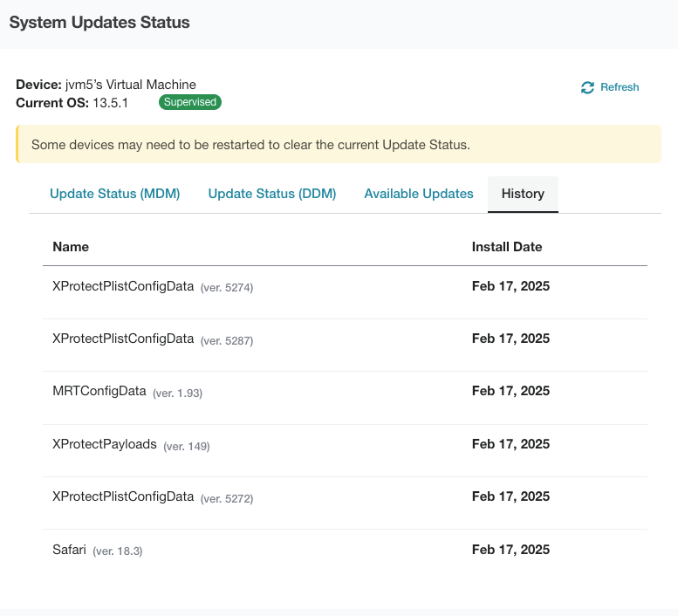Click the yellow restart notice banner
Screen dimensions: 678x616
coord(339,144)
